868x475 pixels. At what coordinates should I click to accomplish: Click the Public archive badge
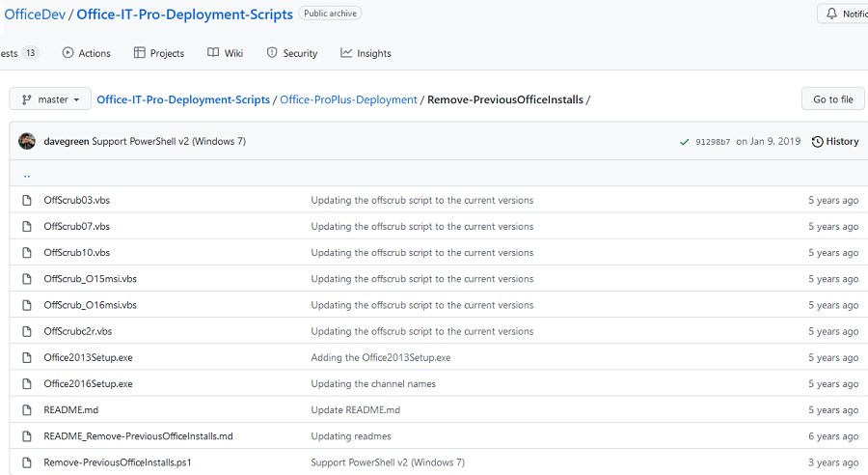(x=330, y=14)
